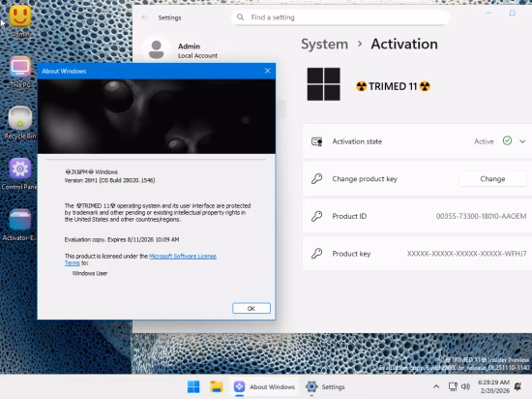Click the Active status text
Viewport: 532px width, 399px height.
484,141
